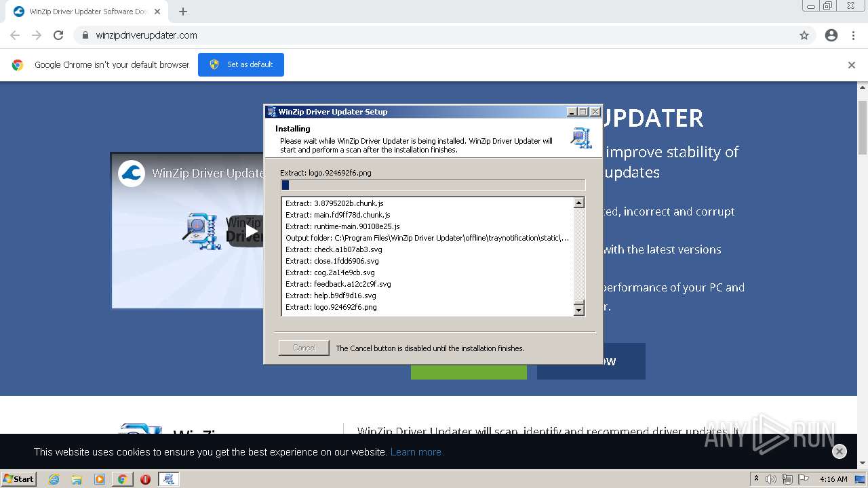This screenshot has width=868, height=488.
Task: Click the address bar URL field
Action: (434, 35)
